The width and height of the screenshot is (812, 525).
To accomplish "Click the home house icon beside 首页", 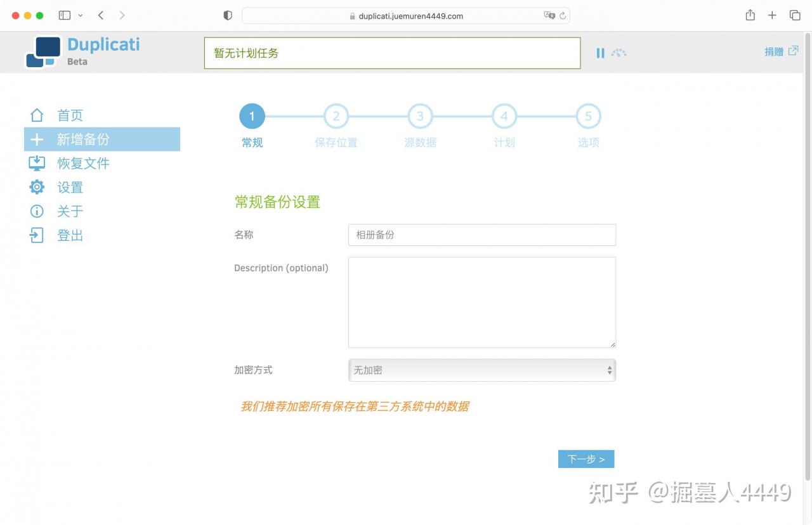I will pos(37,115).
